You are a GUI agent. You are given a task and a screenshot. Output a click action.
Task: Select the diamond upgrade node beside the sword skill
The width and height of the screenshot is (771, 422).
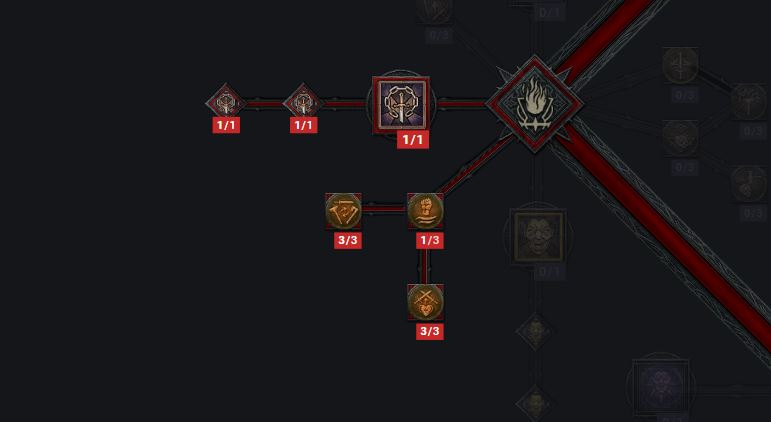tap(303, 103)
